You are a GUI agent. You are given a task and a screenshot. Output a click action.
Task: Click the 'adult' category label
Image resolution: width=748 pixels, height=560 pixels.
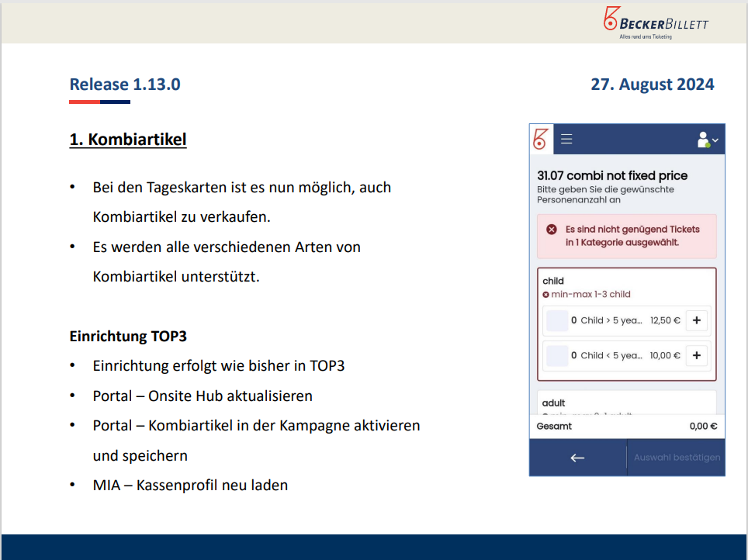553,403
